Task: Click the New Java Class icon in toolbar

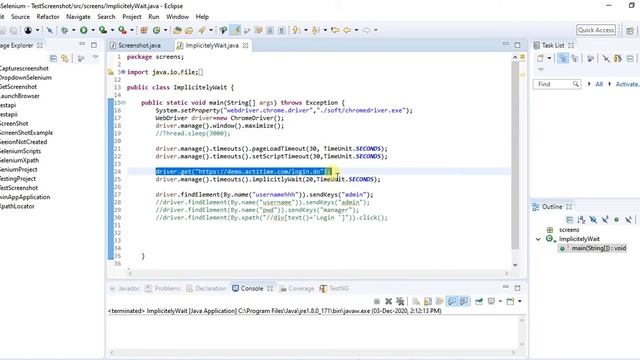Action: point(157,30)
